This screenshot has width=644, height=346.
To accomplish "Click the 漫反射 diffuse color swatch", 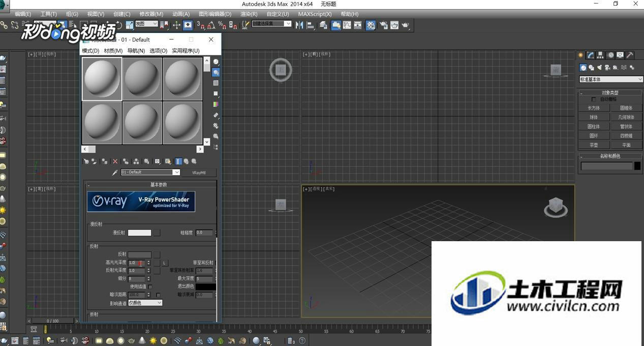I will [x=139, y=233].
